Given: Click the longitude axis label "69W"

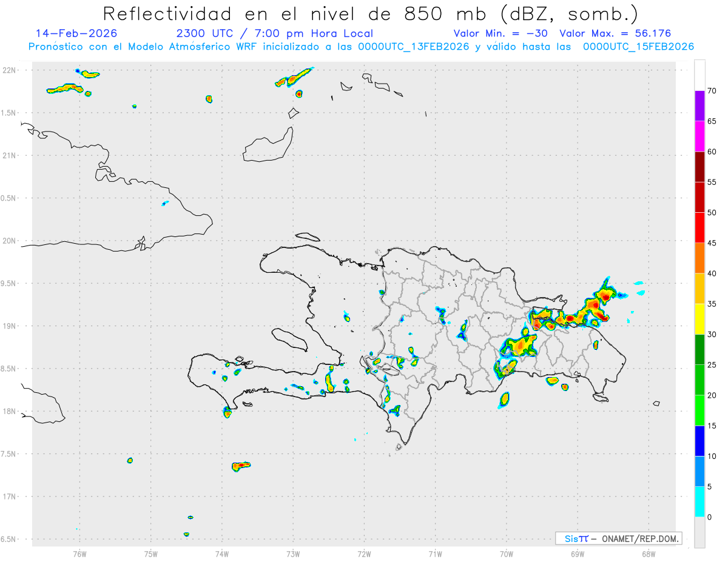Looking at the screenshot, I should click(578, 554).
